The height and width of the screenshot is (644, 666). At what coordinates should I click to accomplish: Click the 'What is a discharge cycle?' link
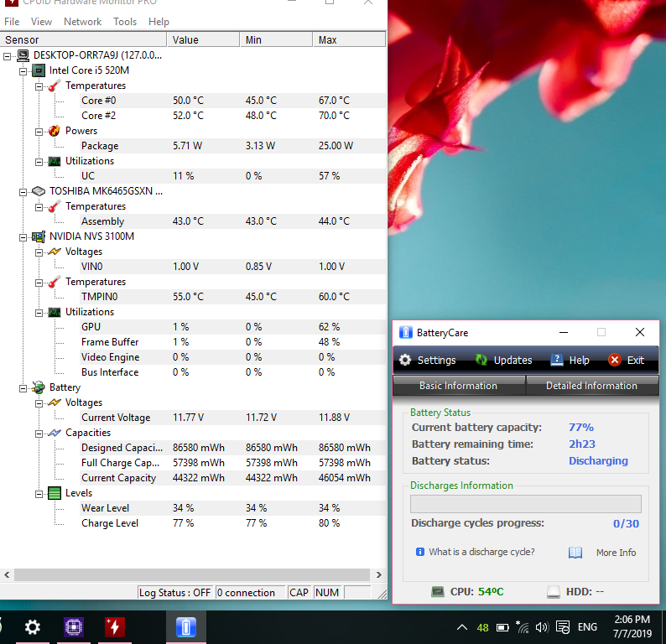point(481,553)
